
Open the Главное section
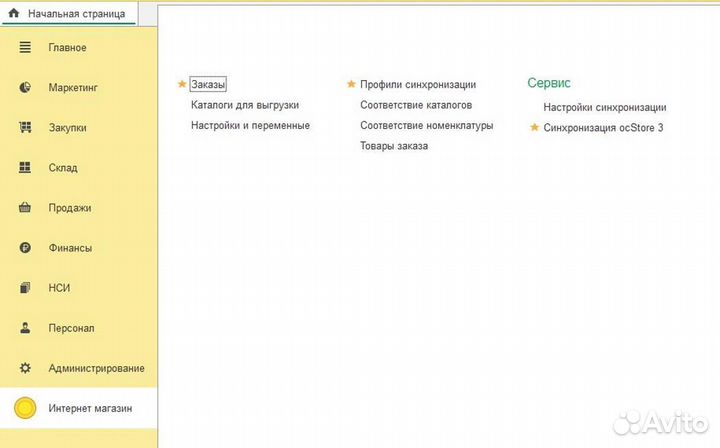(68, 47)
